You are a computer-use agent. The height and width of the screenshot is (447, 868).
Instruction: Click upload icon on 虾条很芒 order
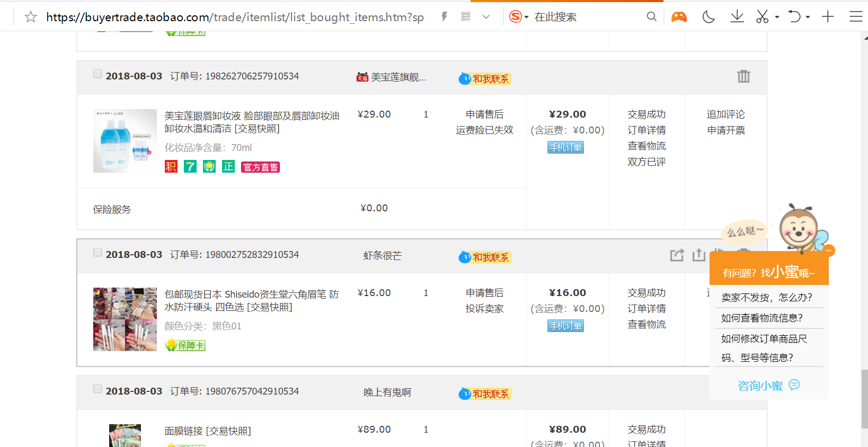coord(699,255)
